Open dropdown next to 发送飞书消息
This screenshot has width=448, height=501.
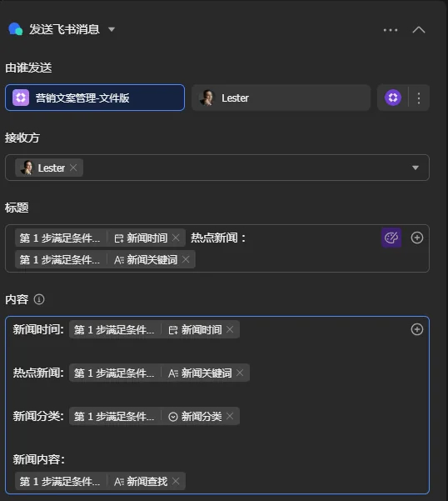click(x=112, y=29)
